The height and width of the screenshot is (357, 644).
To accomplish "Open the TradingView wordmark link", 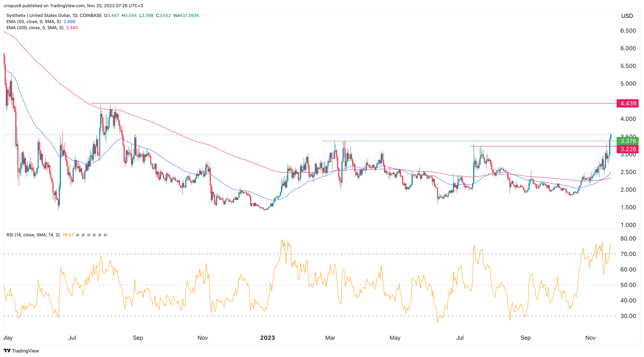I will click(x=25, y=351).
